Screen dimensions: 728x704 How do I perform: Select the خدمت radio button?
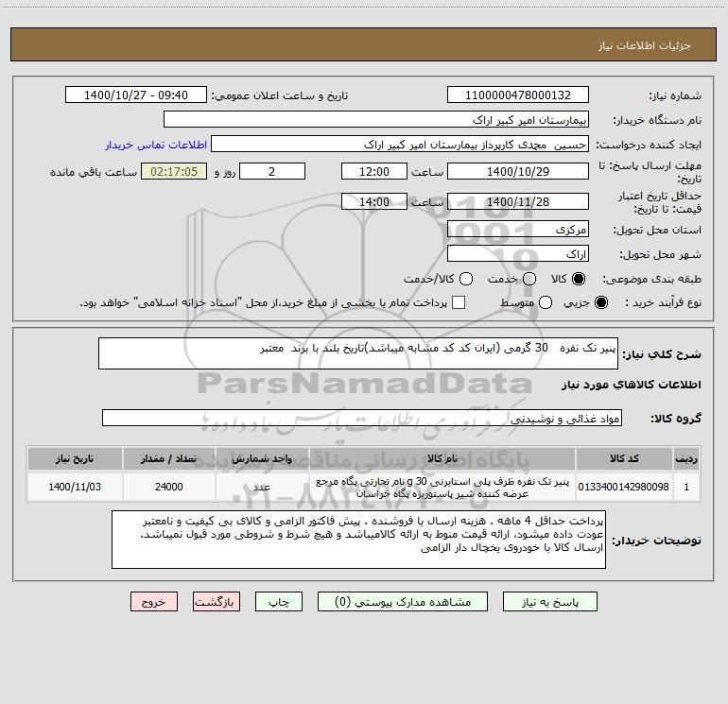529,279
